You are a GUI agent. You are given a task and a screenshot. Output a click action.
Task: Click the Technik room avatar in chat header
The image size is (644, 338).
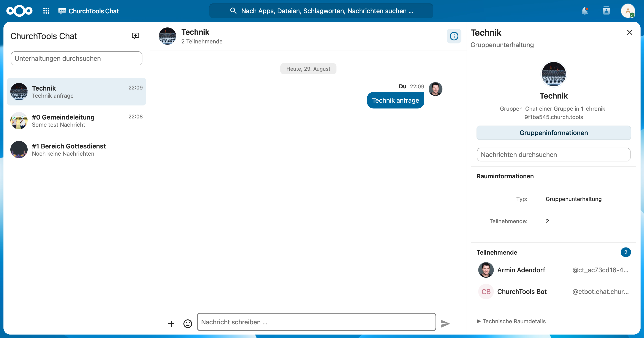coord(167,36)
